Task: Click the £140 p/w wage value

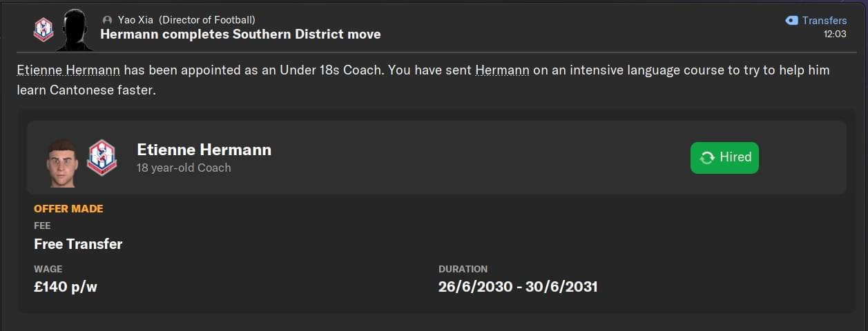Action: click(x=66, y=287)
